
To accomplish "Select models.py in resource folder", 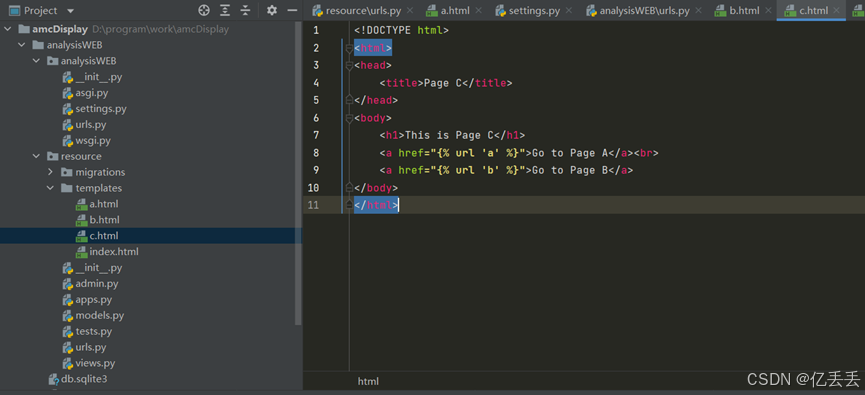I will pos(100,316).
